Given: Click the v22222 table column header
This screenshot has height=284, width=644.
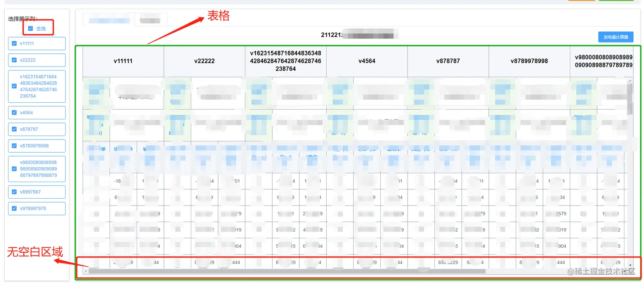Looking at the screenshot, I should 204,61.
